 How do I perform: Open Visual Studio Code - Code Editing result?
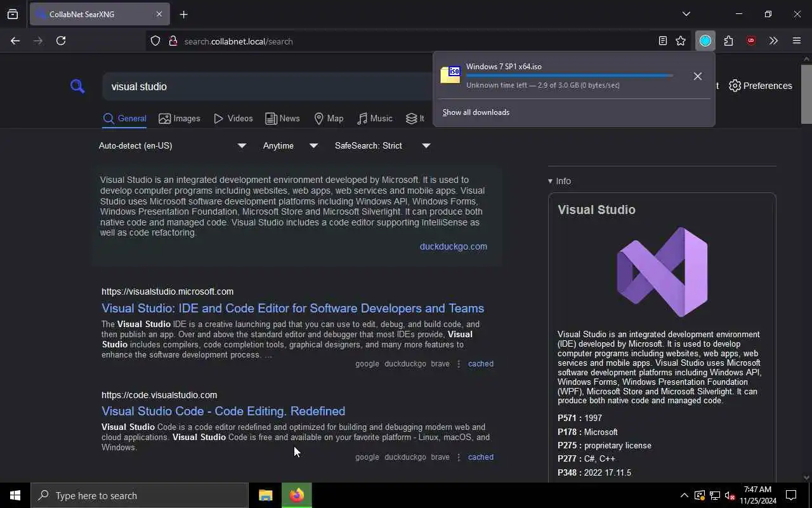coord(223,411)
